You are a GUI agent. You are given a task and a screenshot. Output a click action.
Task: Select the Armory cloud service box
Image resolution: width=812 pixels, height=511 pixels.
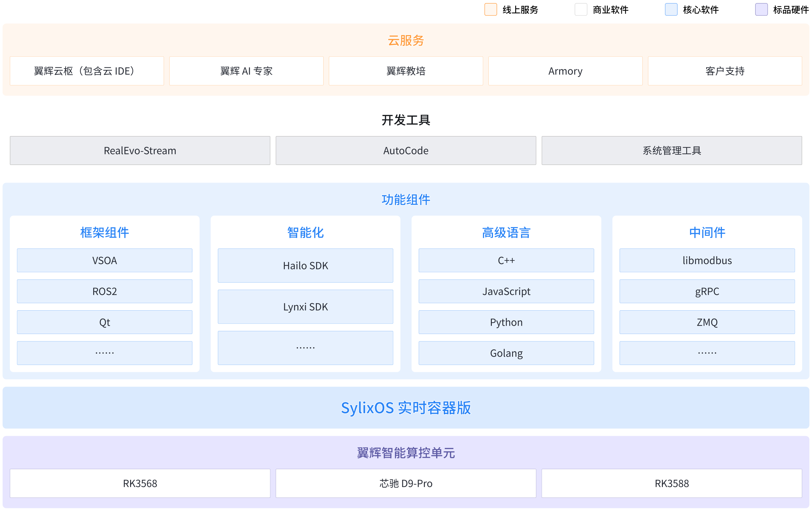pos(566,71)
